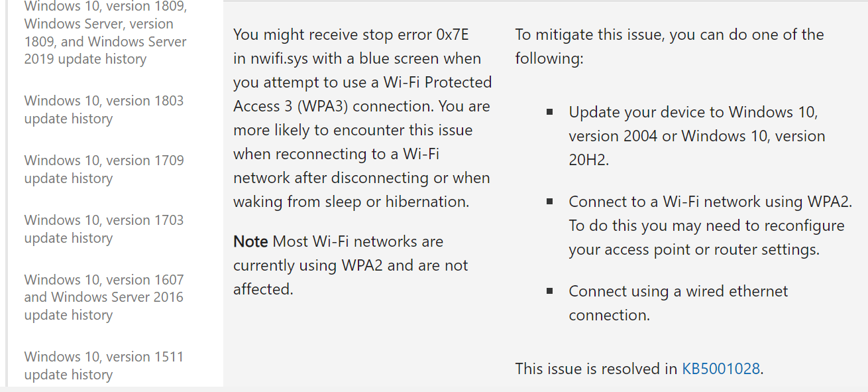Open Windows 10, version 1803 update history
The width and height of the screenshot is (868, 392).
click(x=104, y=109)
